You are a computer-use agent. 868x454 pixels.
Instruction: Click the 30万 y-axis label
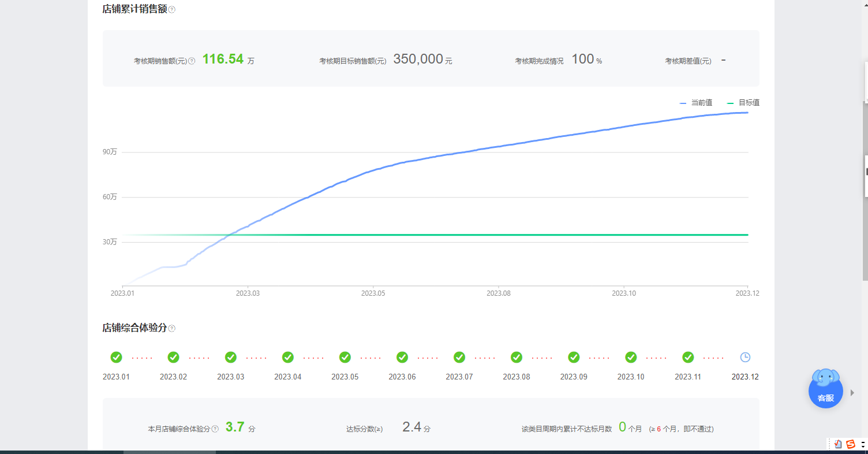pos(110,242)
